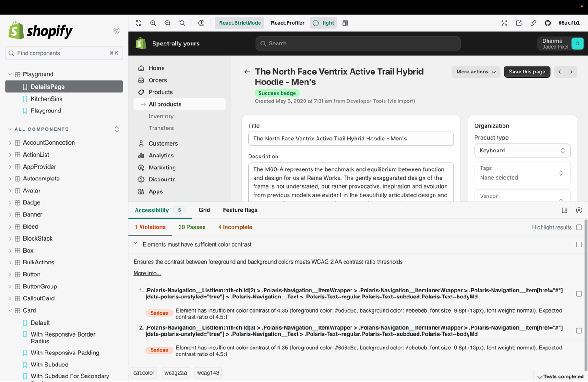
Task: Open the More info... link
Action: click(x=147, y=273)
